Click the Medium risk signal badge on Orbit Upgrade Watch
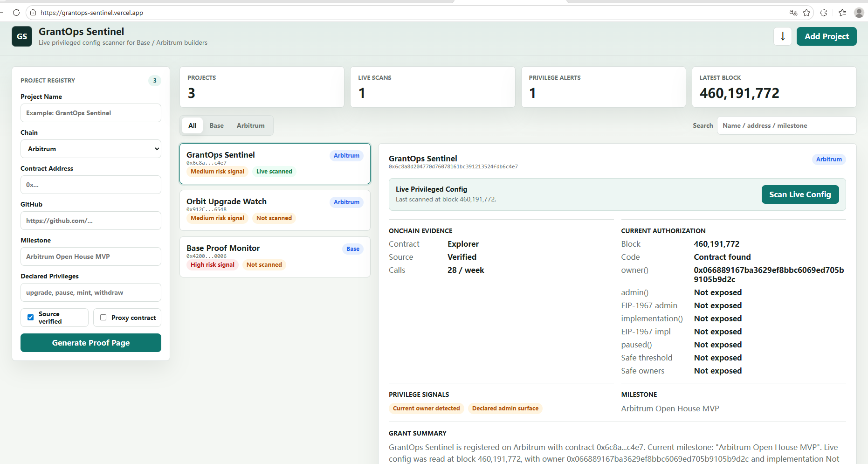 (x=217, y=218)
